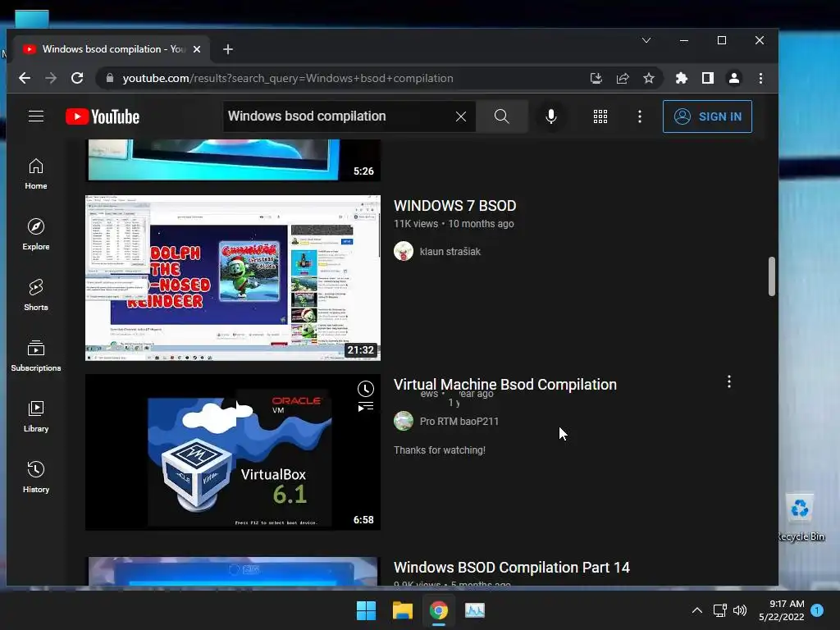Image resolution: width=840 pixels, height=630 pixels.
Task: Clear the search box with the X
Action: (461, 116)
